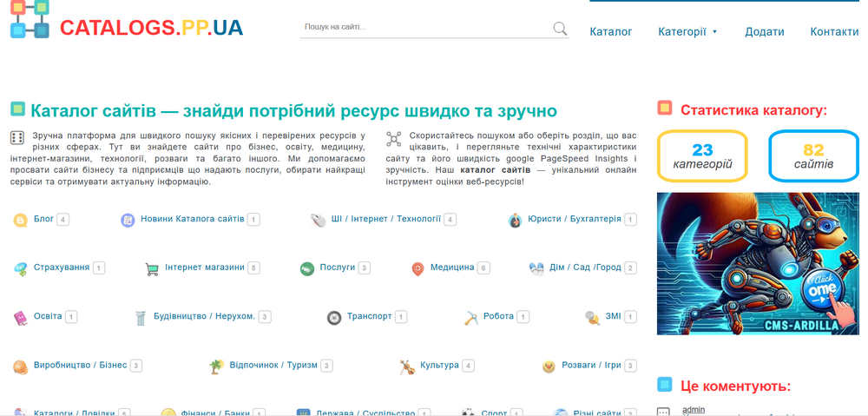Click the search magnifier icon

(560, 29)
